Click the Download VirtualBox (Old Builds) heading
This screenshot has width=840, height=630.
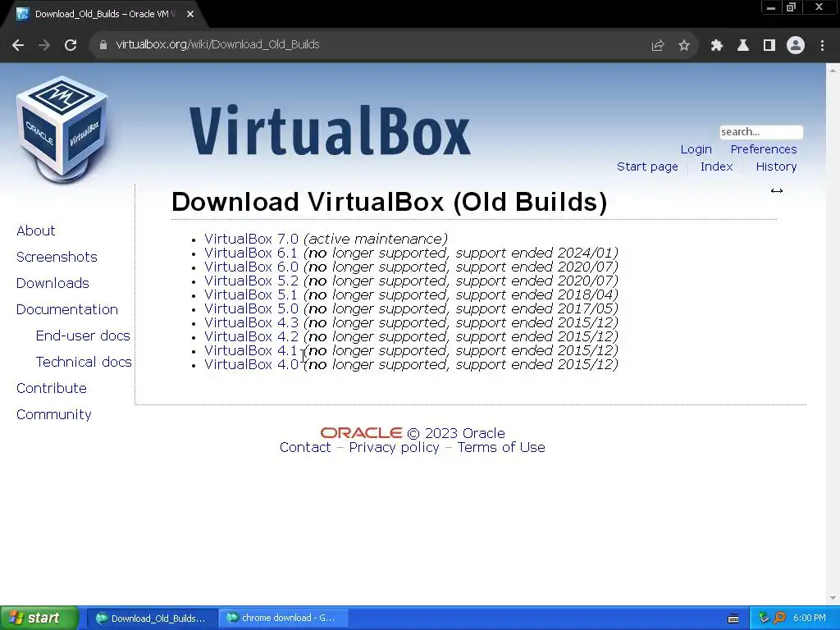pos(390,203)
